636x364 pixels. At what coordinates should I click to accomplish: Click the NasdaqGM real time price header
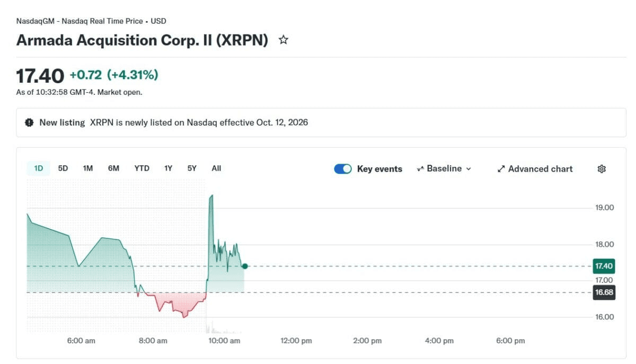pyautogui.click(x=91, y=21)
